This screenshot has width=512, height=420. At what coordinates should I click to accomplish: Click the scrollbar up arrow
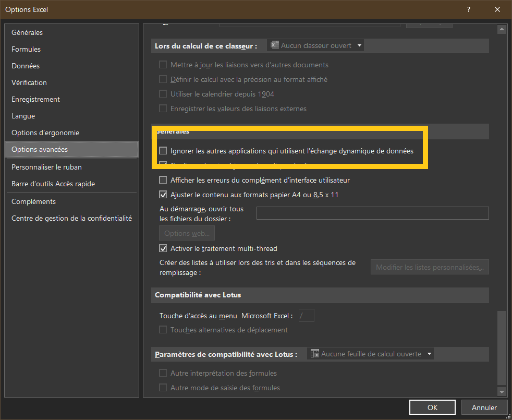(x=501, y=30)
